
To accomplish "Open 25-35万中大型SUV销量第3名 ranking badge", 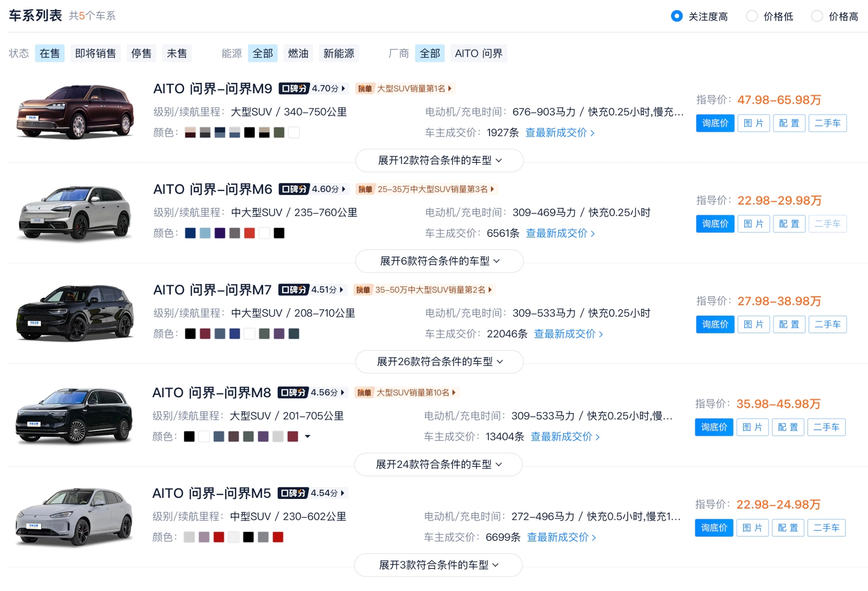I will [426, 189].
